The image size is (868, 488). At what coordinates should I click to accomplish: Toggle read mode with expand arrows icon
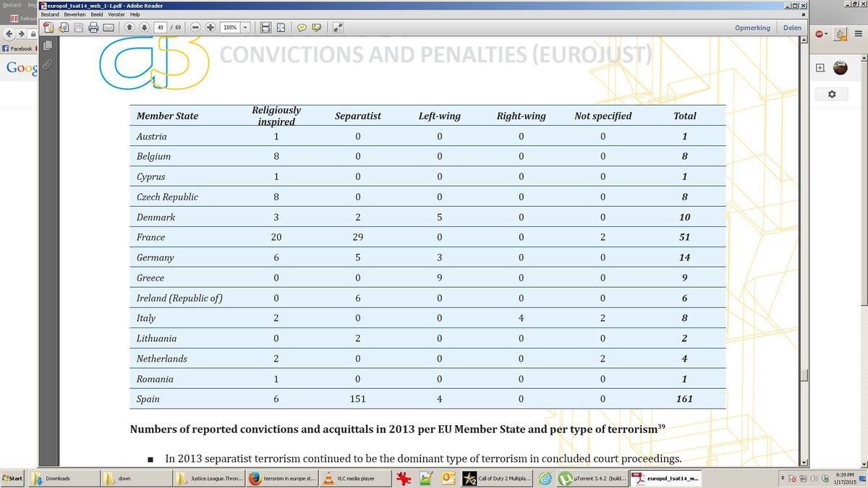(338, 27)
